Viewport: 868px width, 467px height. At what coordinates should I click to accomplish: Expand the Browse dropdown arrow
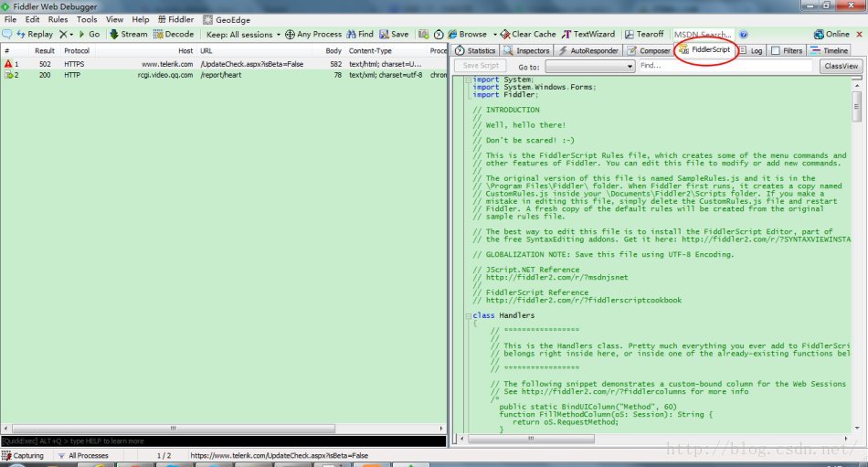point(495,35)
